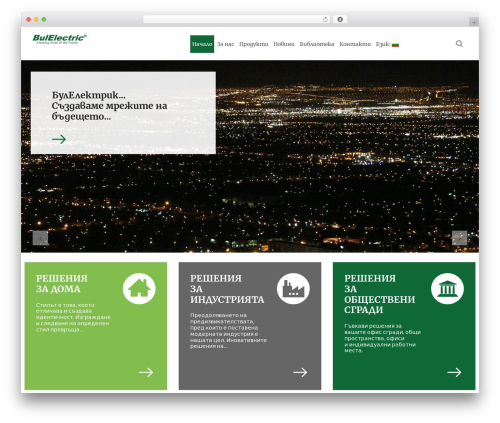Reload page using browser refresh icon

(325, 20)
